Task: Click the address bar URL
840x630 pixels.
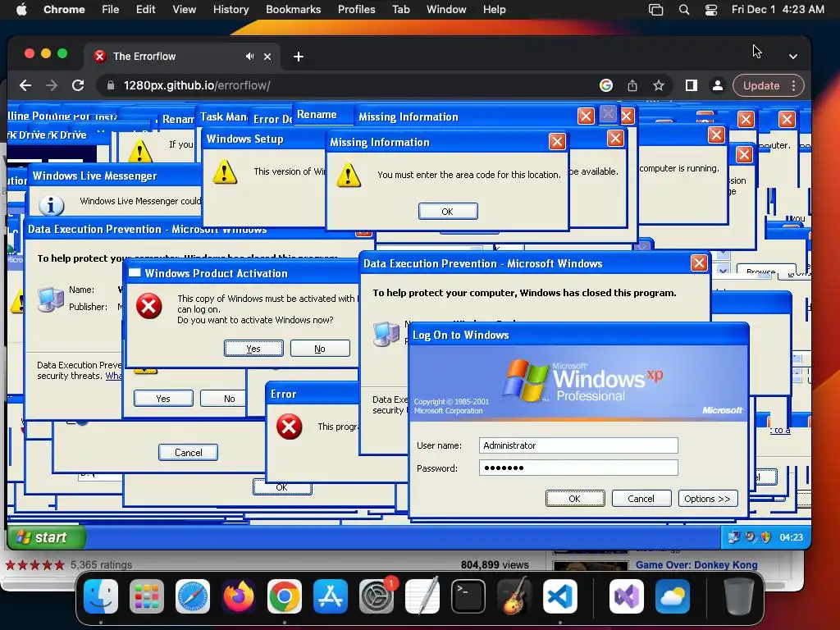Action: pos(197,85)
